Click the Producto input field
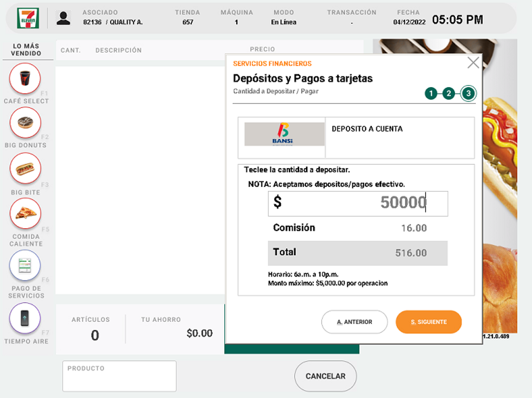 (119, 376)
